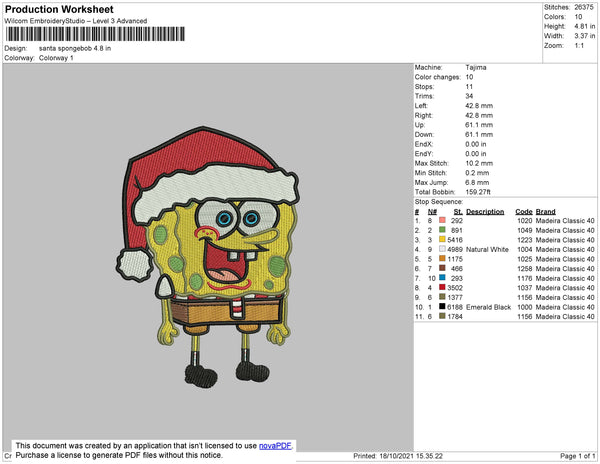Click the Total Bobbin value 159.27ft
The height and width of the screenshot is (464, 600).
coord(478,192)
